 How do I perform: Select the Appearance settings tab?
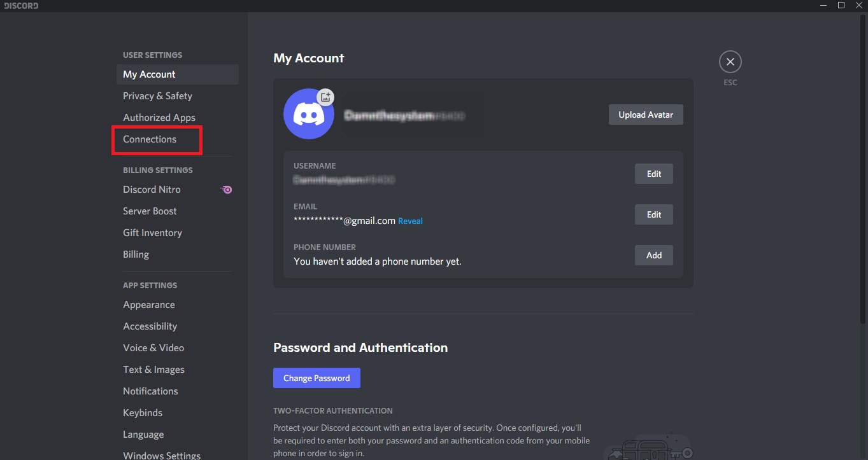click(x=148, y=304)
